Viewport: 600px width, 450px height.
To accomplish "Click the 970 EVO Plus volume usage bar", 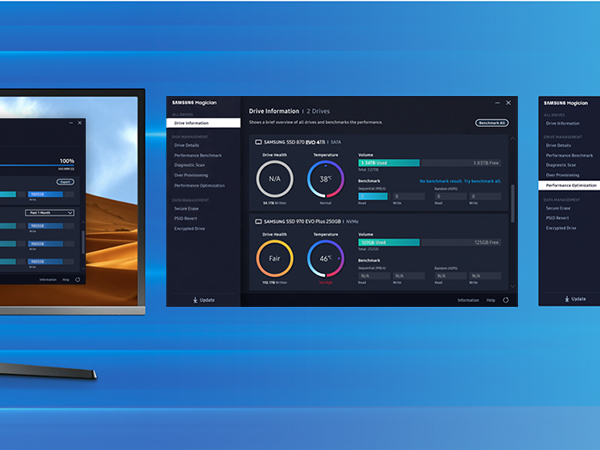I will (430, 243).
